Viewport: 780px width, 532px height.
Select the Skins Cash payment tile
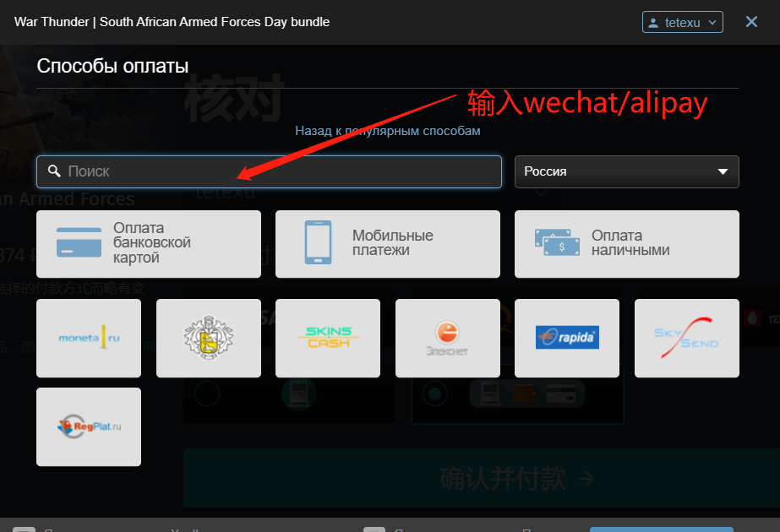pyautogui.click(x=328, y=338)
